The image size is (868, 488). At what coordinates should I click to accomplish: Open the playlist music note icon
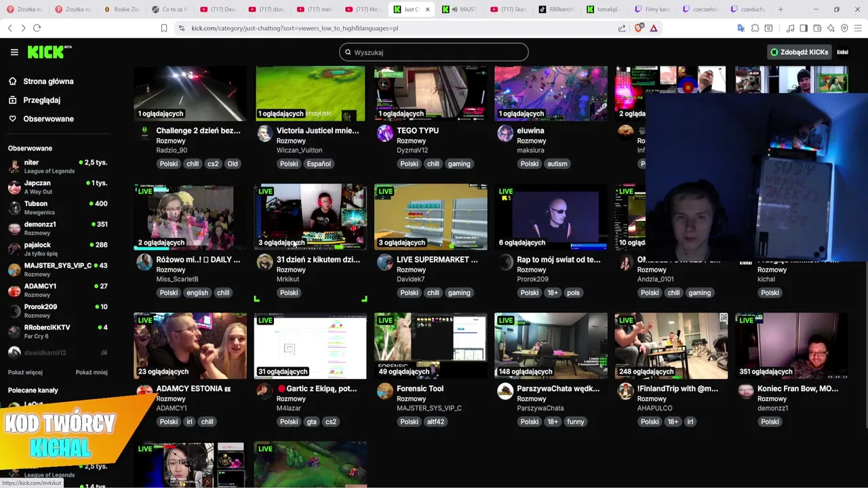[790, 28]
